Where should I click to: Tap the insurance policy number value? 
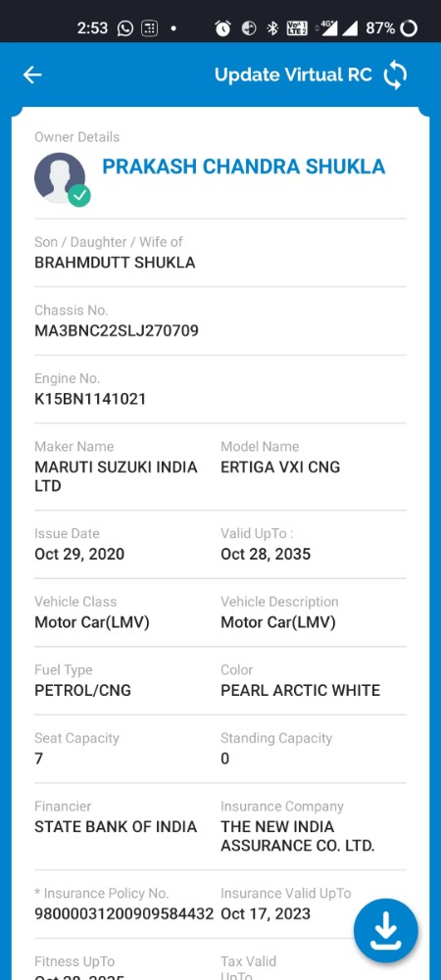point(123,913)
